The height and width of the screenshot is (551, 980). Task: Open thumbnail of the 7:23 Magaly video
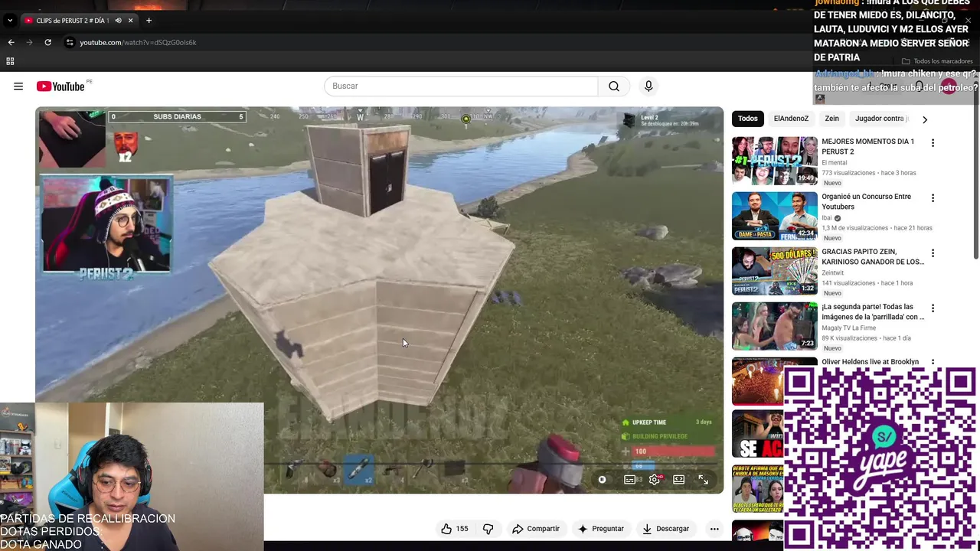tap(775, 326)
